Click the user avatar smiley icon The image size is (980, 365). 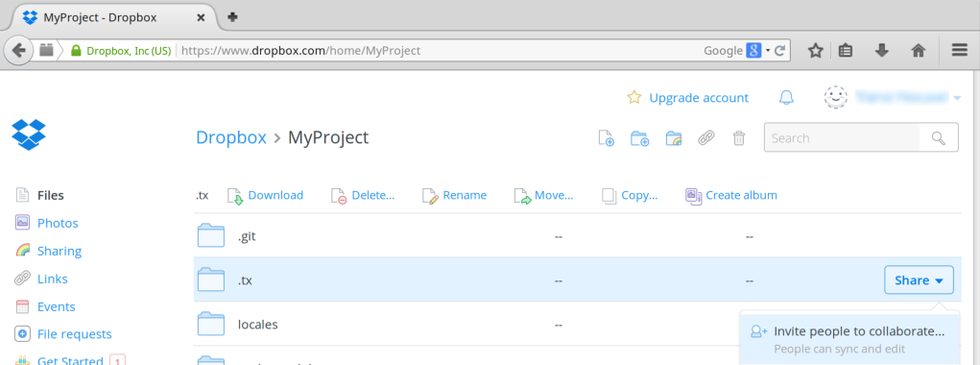(x=836, y=98)
